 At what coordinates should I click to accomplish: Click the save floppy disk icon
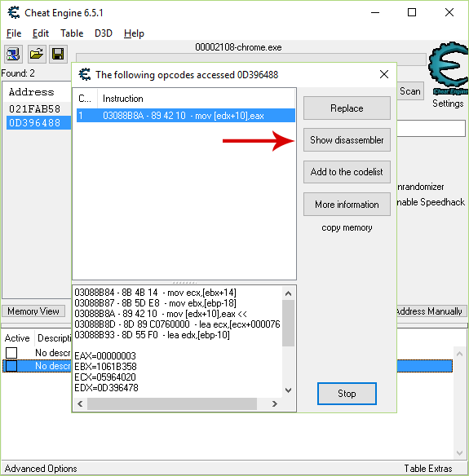pyautogui.click(x=58, y=55)
